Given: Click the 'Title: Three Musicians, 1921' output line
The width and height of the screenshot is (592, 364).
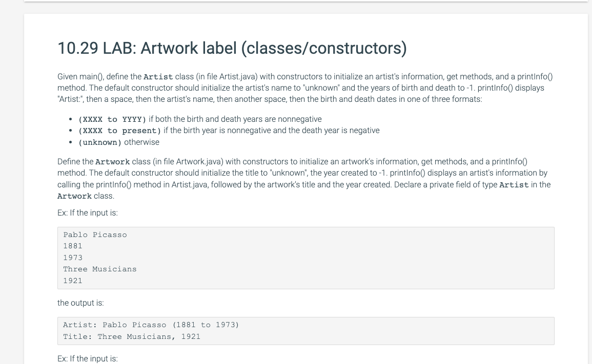Looking at the screenshot, I should pos(132,336).
